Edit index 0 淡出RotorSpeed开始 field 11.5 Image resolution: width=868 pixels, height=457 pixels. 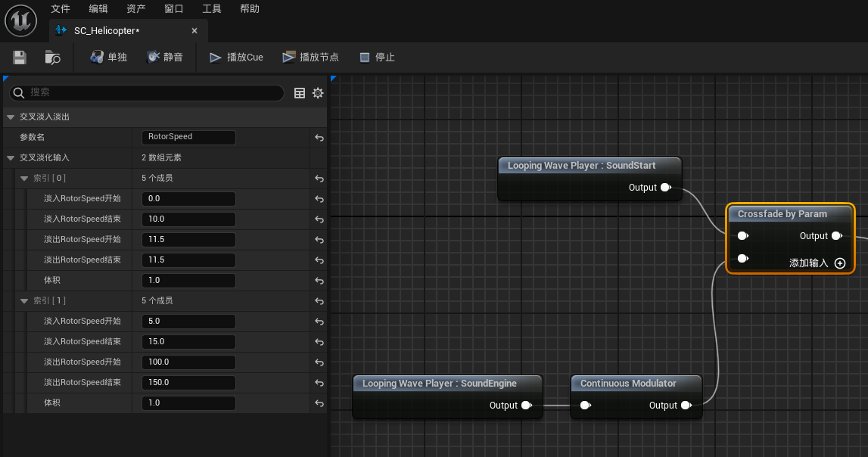pyautogui.click(x=188, y=240)
